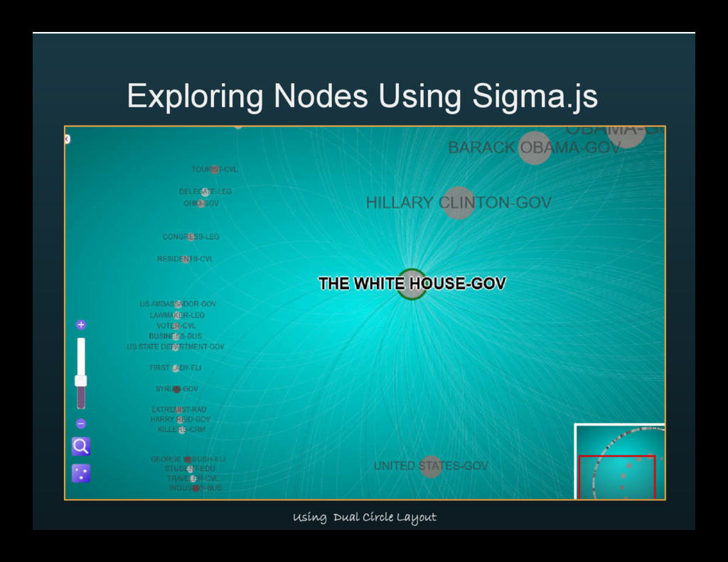Screen dimensions: 728x562
Task: Select the UNITED STATES-GOV node
Action: pos(431,466)
